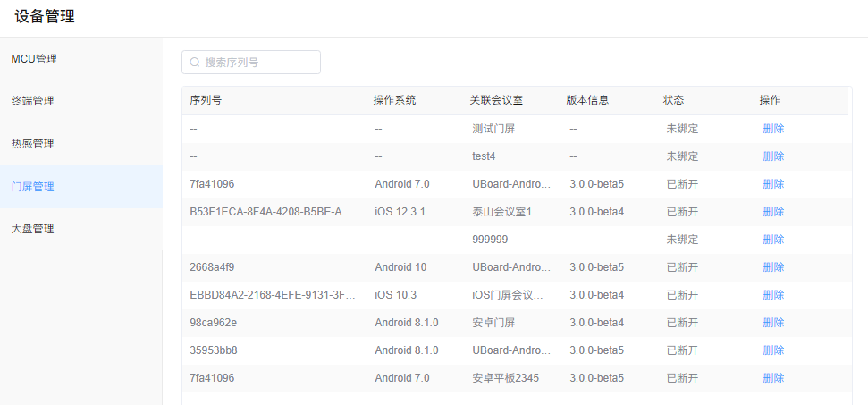Click the 序列号 column header

(x=206, y=100)
